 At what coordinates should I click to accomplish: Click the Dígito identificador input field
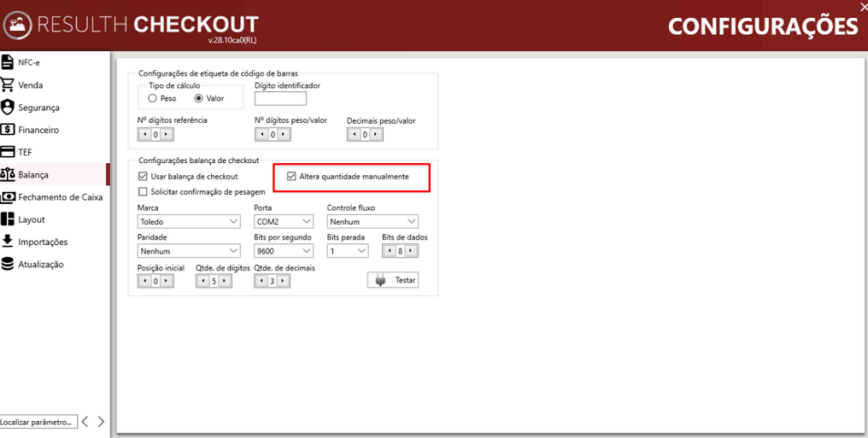click(280, 99)
